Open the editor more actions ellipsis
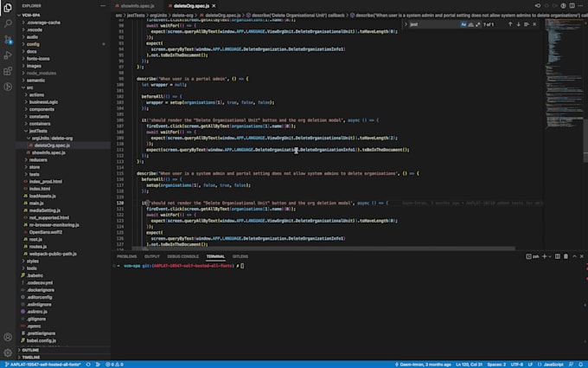 tap(580, 6)
